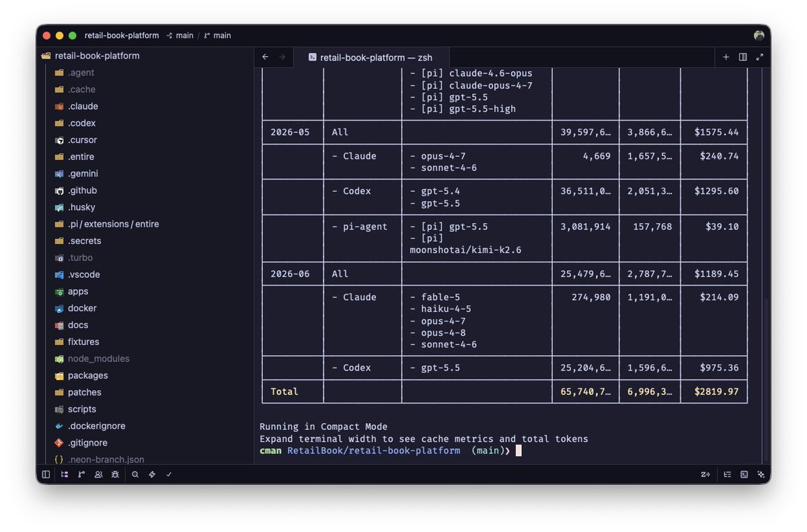Viewport: 807px width, 532px height.
Task: Open the Debugger bug icon
Action: 116,474
